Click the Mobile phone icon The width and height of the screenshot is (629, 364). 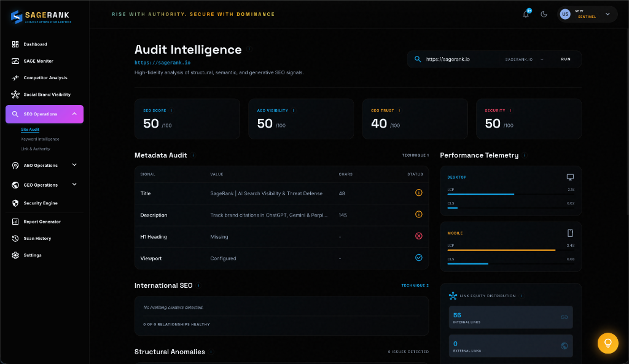(x=570, y=233)
